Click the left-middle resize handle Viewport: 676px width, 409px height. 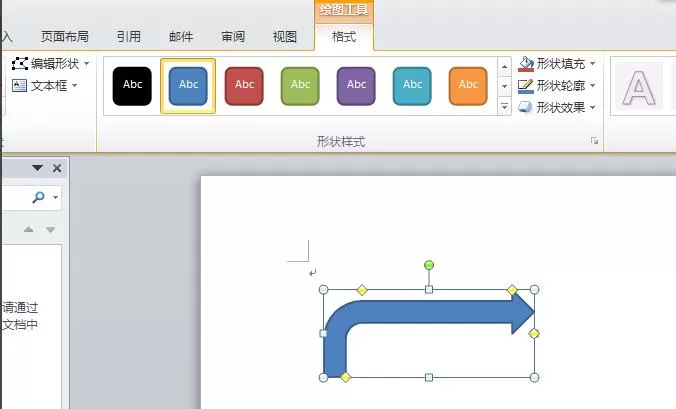click(x=323, y=333)
